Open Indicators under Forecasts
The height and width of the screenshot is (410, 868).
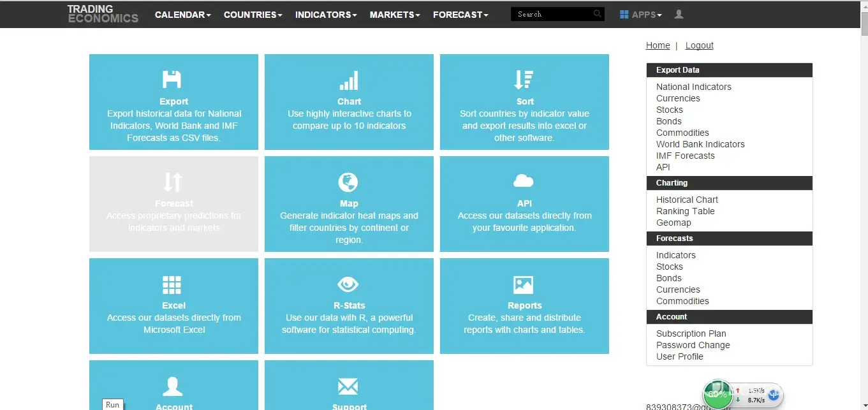pos(676,255)
